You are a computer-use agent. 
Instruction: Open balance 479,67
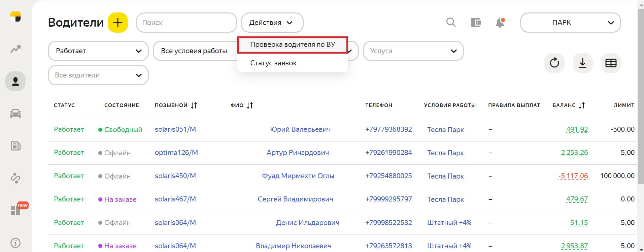(x=577, y=199)
